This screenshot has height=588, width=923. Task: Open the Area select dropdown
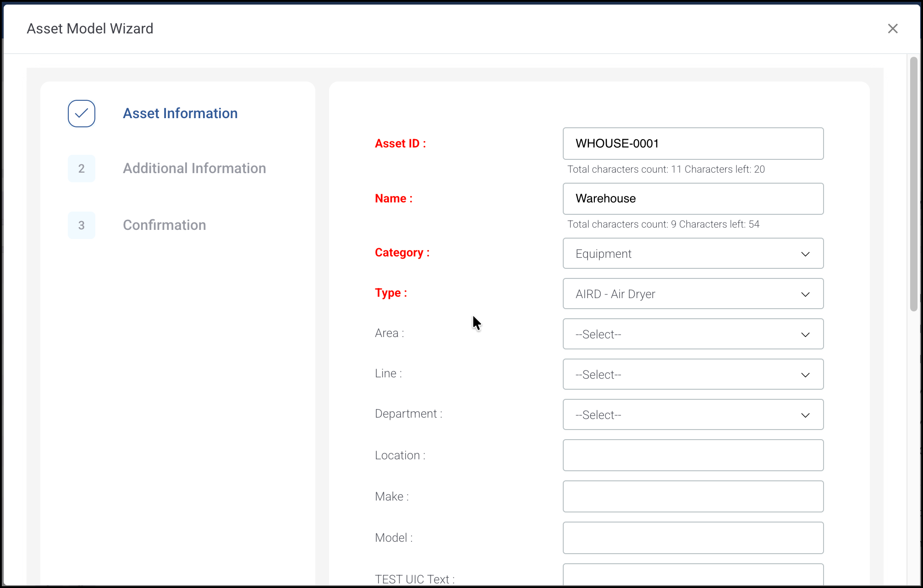click(692, 334)
